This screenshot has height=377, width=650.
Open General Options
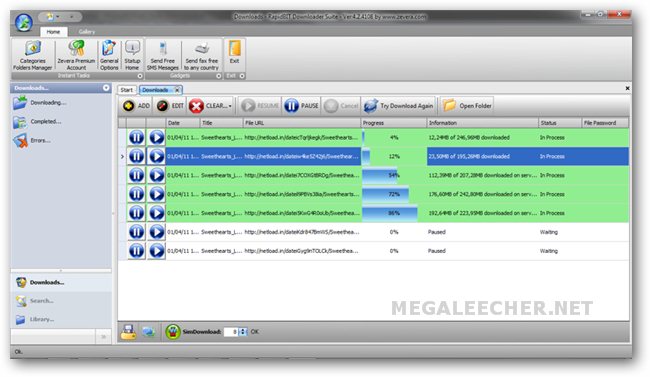click(109, 55)
